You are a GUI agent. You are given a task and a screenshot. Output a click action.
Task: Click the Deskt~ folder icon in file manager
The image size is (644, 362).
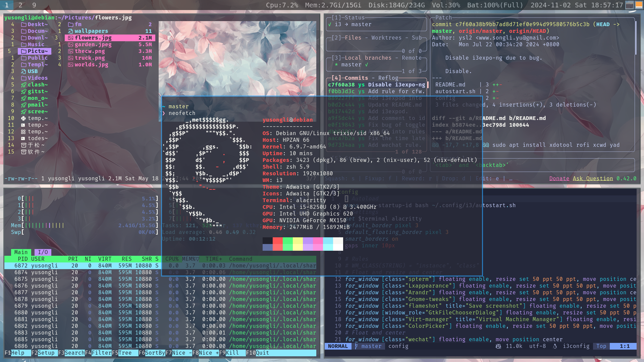[x=23, y=24]
